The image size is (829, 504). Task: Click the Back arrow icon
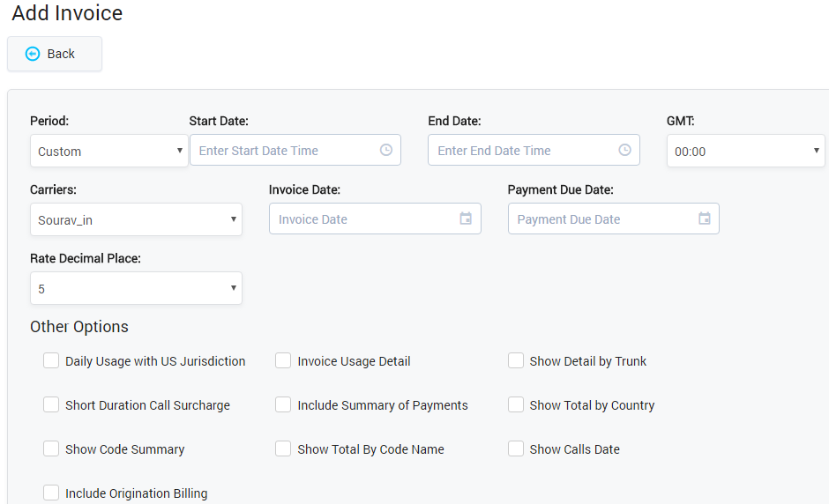33,54
